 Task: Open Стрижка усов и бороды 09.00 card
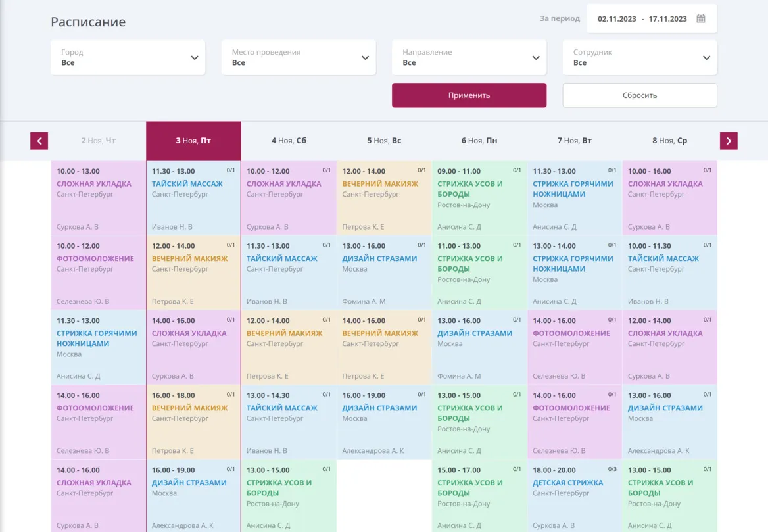pyautogui.click(x=479, y=199)
